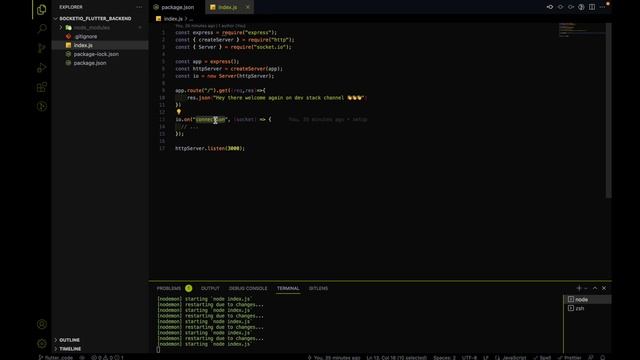Open the Extensions view
The width and height of the screenshot is (640, 360).
(x=41, y=87)
